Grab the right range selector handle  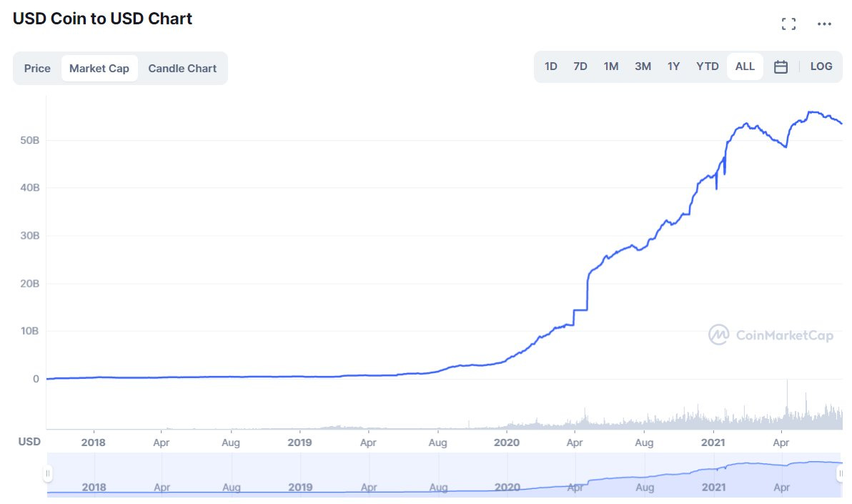pos(840,473)
